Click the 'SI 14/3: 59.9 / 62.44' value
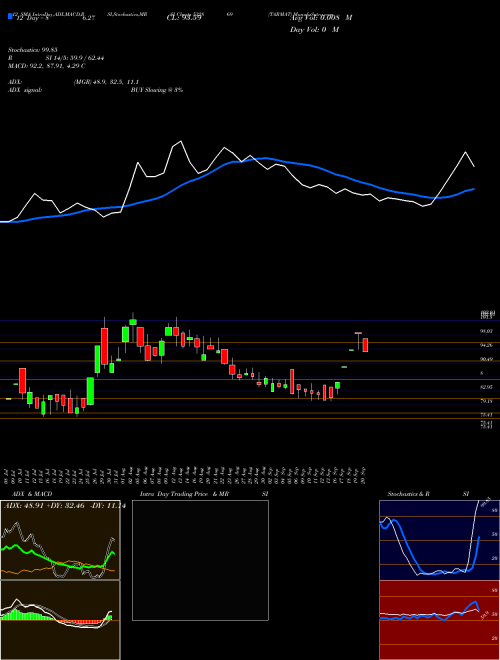This screenshot has width=500, height=660. pyautogui.click(x=74, y=59)
